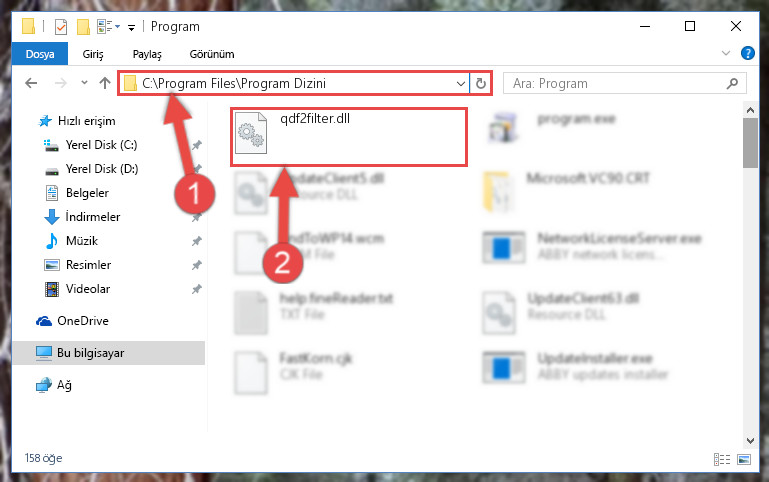Click the search magnifier icon
The image size is (769, 482).
[x=732, y=83]
